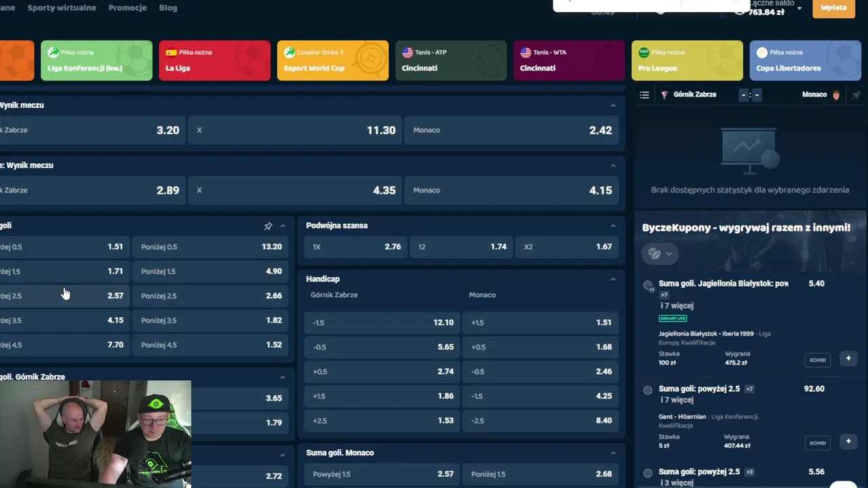Open the ByczeKupony sport filter dropdown
Image resolution: width=868 pixels, height=488 pixels.
(660, 253)
